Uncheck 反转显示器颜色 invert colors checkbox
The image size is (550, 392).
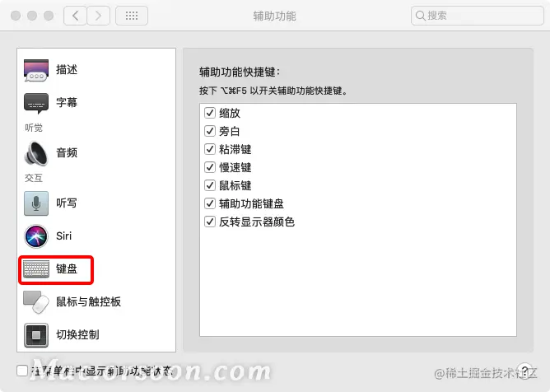pyautogui.click(x=210, y=222)
